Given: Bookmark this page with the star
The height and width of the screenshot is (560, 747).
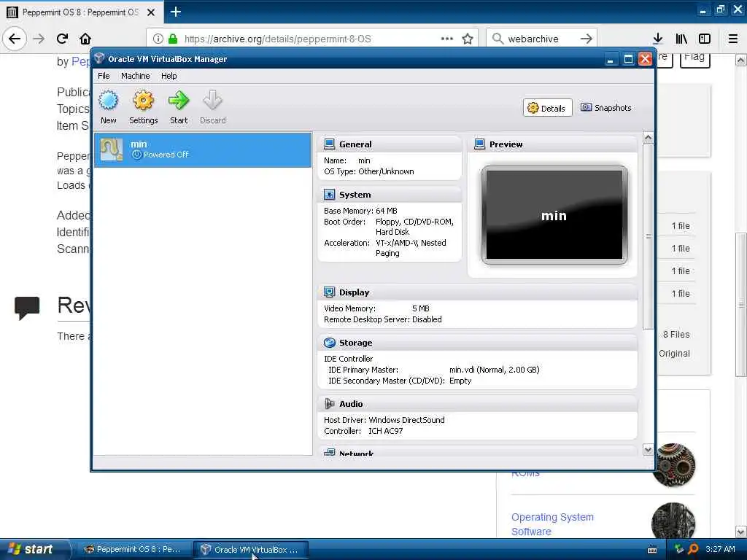Looking at the screenshot, I should coord(468,39).
